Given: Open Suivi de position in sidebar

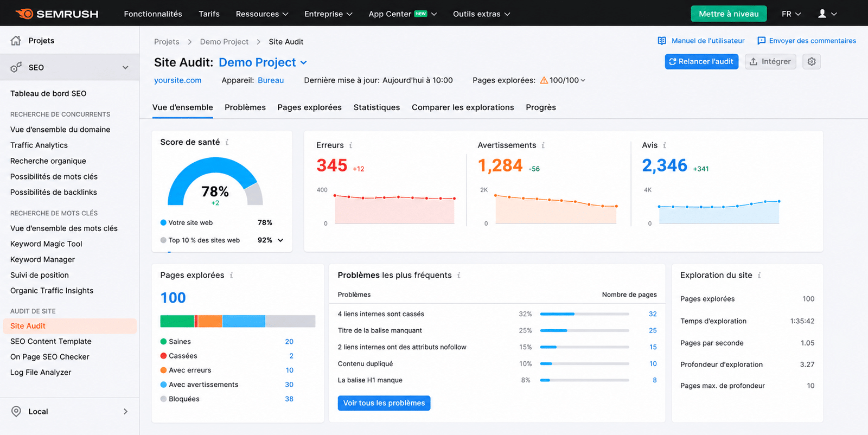Looking at the screenshot, I should coord(40,275).
